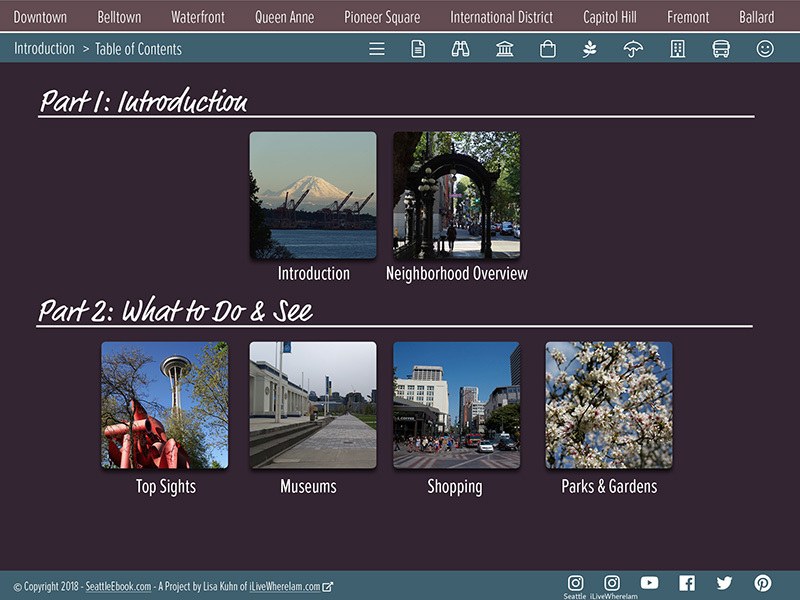Click the museum building icon

(505, 49)
